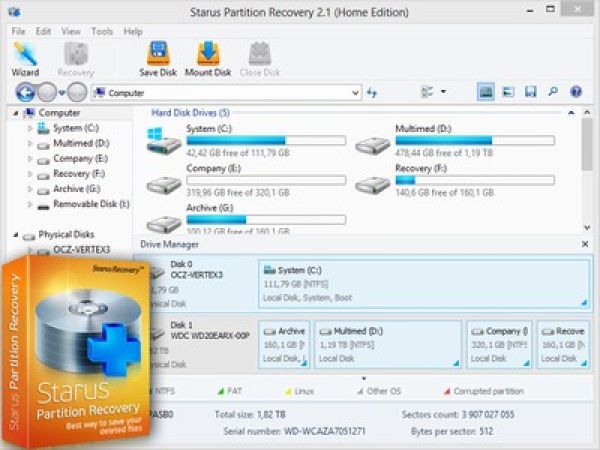The height and width of the screenshot is (450, 600).
Task: Click the Multimed (D:) usage bar
Action: (x=475, y=141)
